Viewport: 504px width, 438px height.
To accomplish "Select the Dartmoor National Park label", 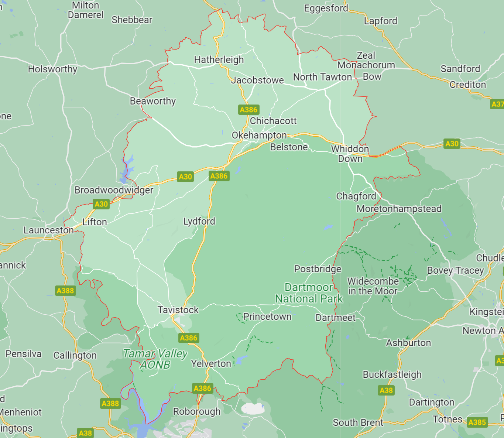I will pyautogui.click(x=309, y=293).
